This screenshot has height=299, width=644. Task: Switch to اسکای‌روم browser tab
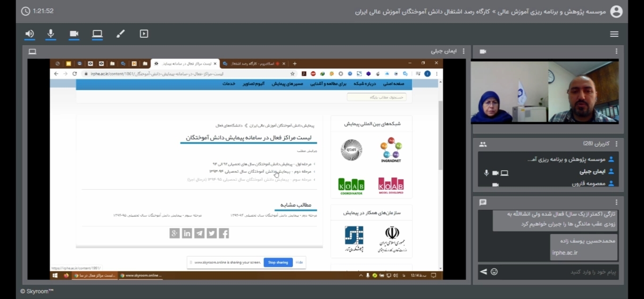[x=254, y=63]
